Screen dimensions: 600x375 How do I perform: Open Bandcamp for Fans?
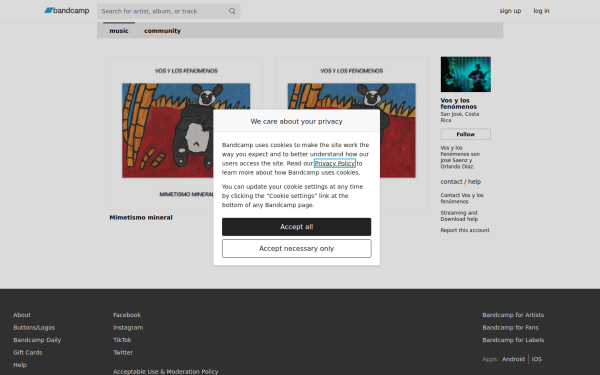pos(510,328)
